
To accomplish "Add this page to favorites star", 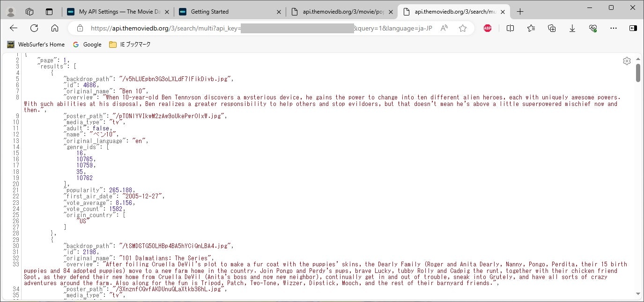I will 463,28.
